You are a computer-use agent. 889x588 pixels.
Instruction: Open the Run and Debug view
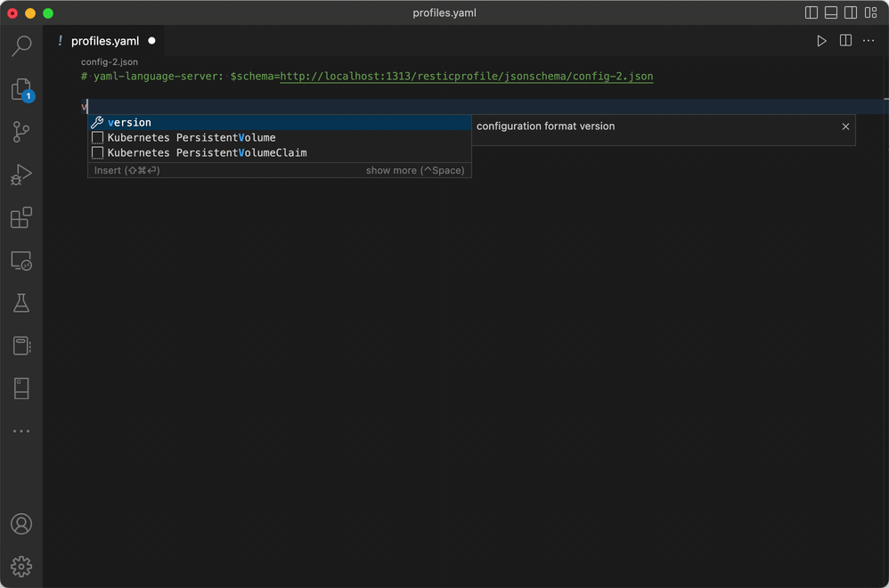(x=21, y=176)
